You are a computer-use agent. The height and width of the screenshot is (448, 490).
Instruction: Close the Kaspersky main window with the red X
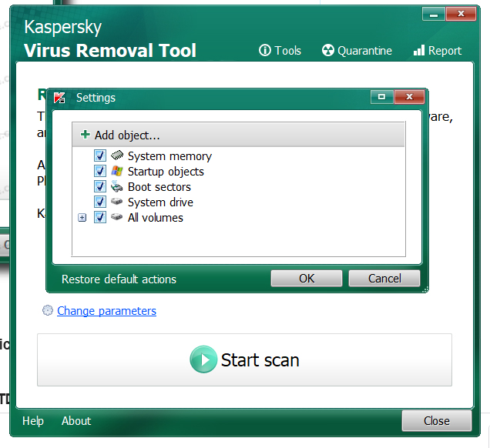pos(461,14)
